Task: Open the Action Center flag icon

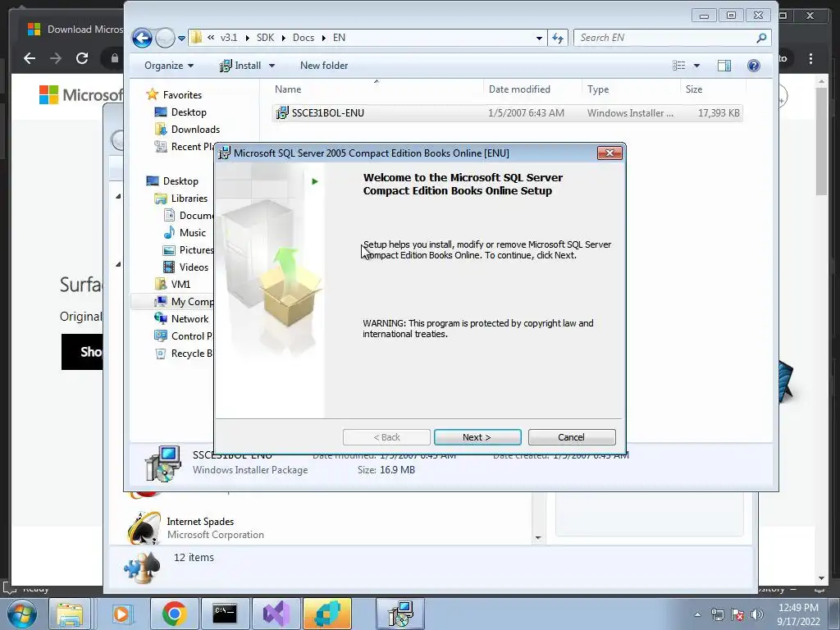Action: coord(737,614)
